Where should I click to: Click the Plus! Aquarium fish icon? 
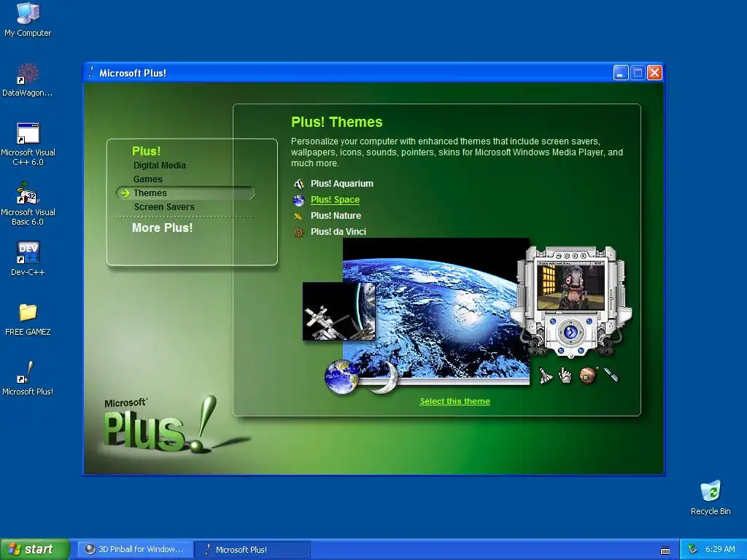[298, 184]
